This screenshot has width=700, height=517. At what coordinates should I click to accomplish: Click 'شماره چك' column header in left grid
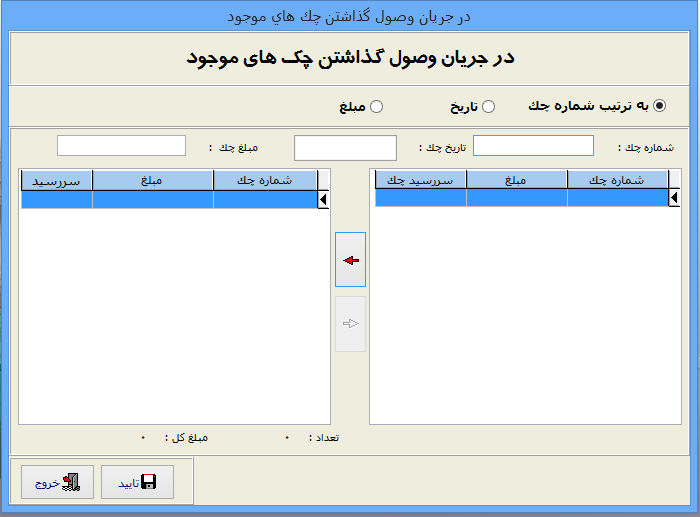tap(265, 180)
